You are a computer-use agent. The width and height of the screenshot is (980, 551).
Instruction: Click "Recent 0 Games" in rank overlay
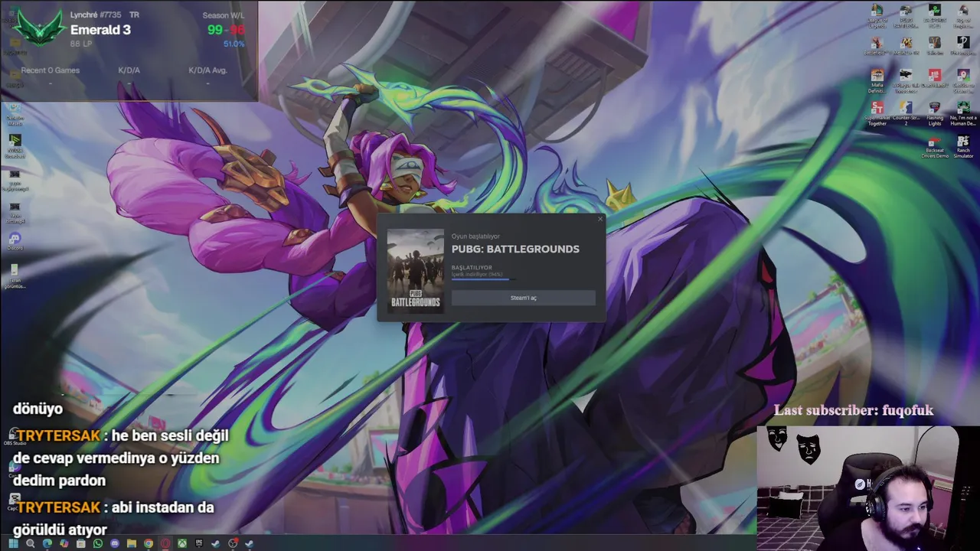(50, 70)
